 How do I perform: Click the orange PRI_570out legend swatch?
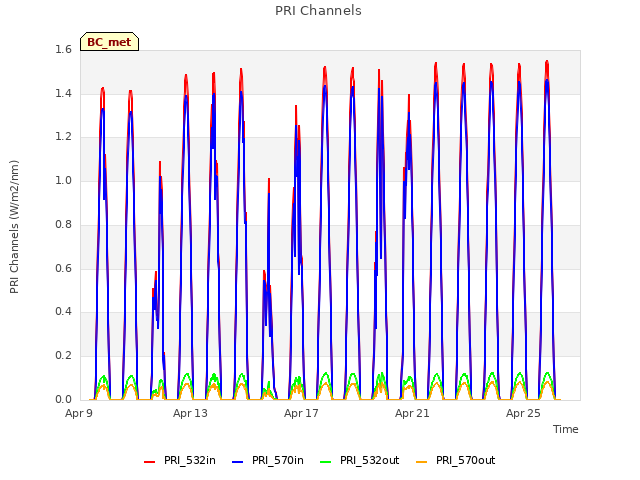point(421,462)
